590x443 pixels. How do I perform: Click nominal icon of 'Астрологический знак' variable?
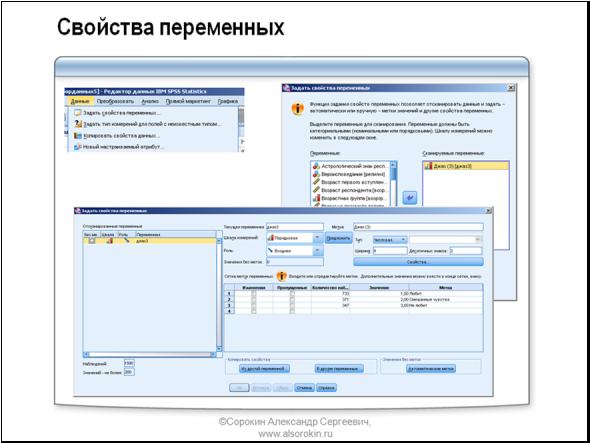tap(316, 166)
